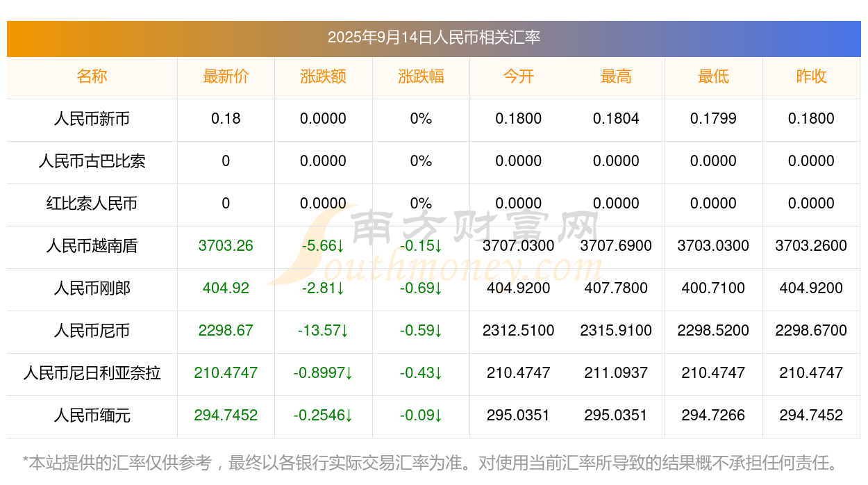Click the row name 人民币越南盾
This screenshot has height=485, width=868.
[x=92, y=246]
